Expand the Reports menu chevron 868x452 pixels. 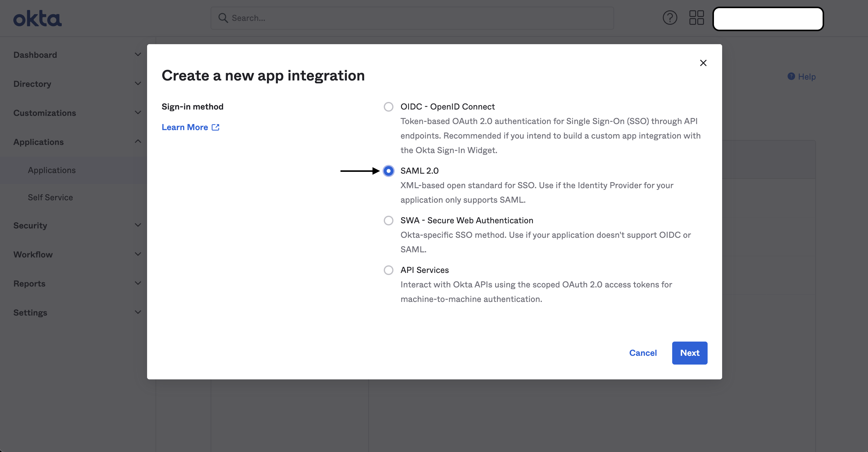[x=138, y=283]
